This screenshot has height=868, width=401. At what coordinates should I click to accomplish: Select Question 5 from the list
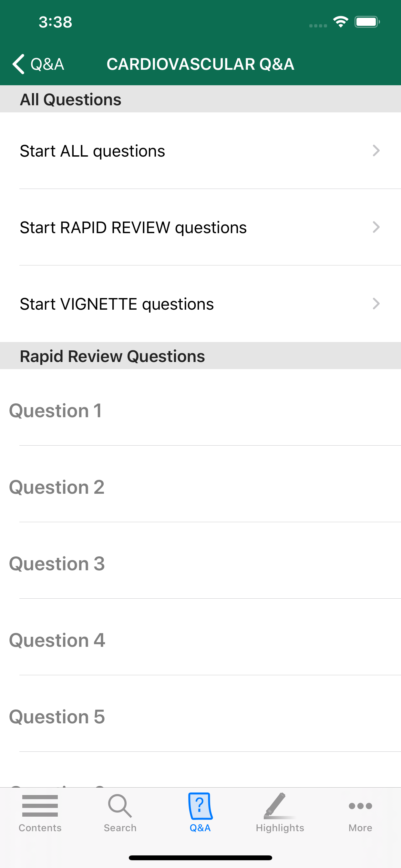(57, 717)
